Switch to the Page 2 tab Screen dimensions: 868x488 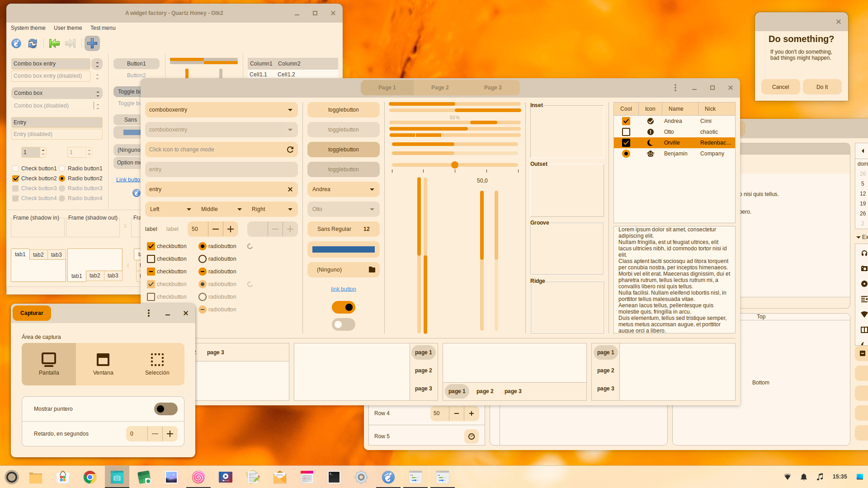pos(440,88)
